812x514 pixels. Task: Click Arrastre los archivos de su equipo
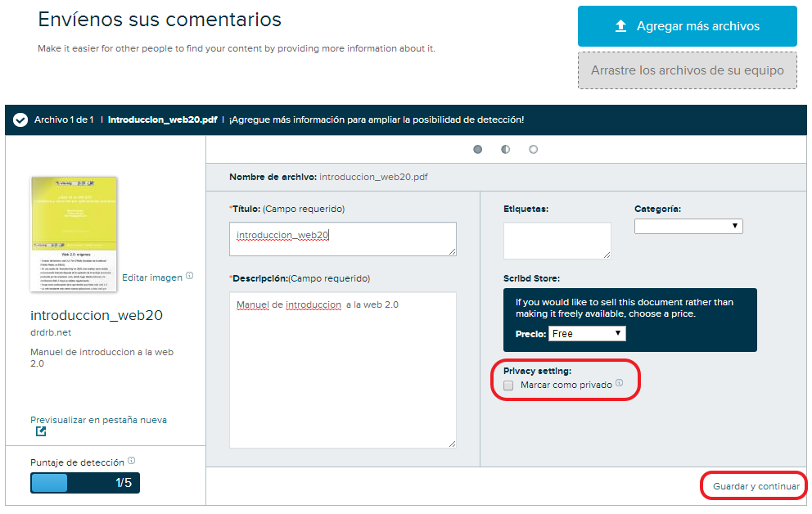pos(687,70)
